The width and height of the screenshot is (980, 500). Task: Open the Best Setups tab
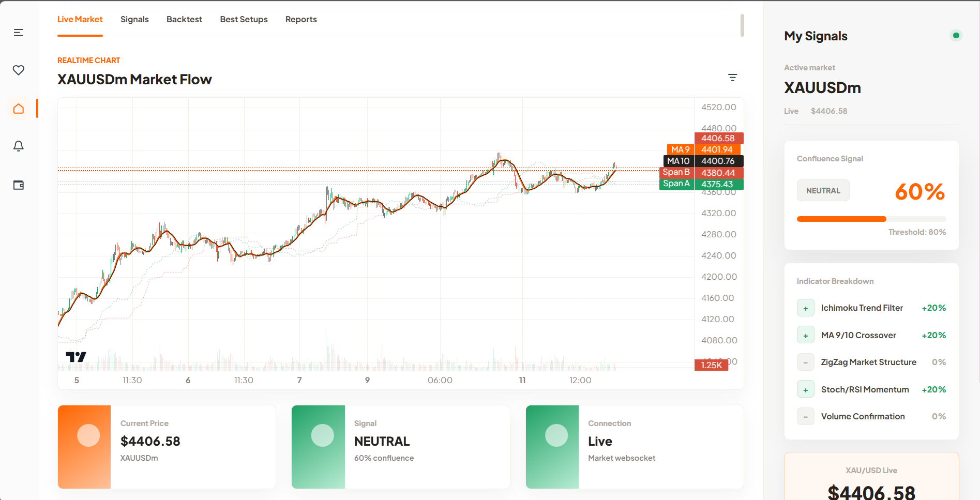(244, 20)
